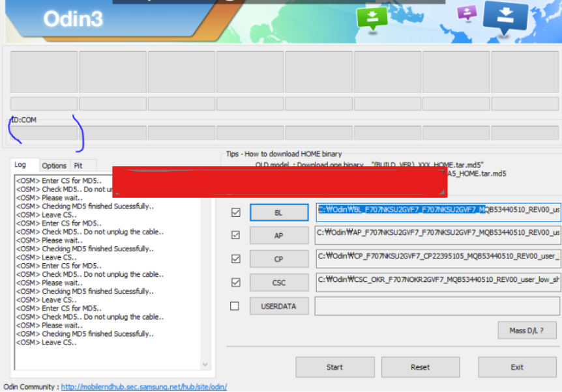562x392 pixels.
Task: Open the Options tab
Action: point(54,166)
